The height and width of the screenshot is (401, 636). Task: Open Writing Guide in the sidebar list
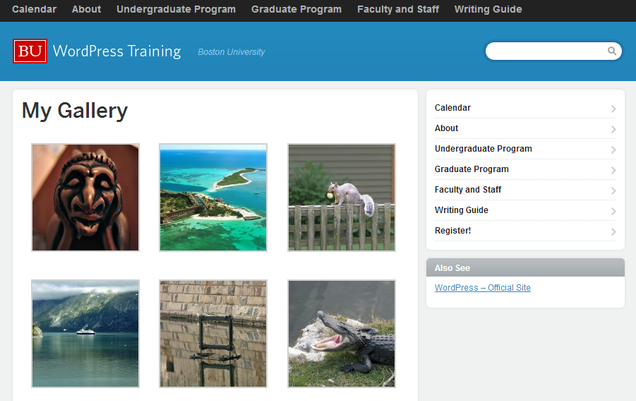point(461,211)
